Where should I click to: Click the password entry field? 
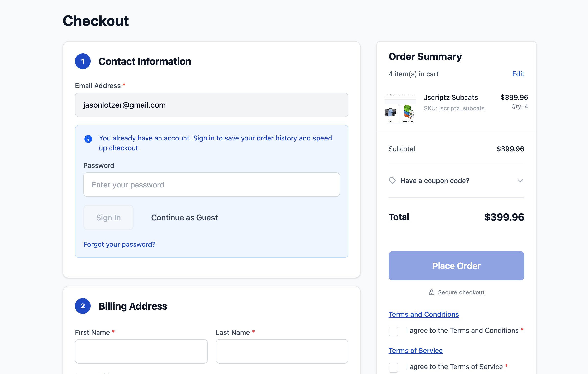[x=211, y=185]
